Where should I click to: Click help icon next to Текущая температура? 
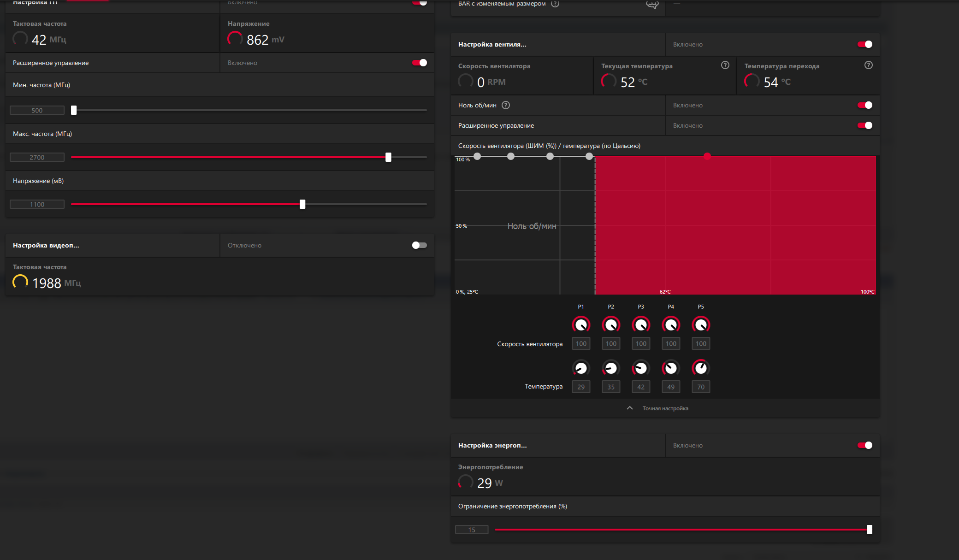(x=725, y=65)
